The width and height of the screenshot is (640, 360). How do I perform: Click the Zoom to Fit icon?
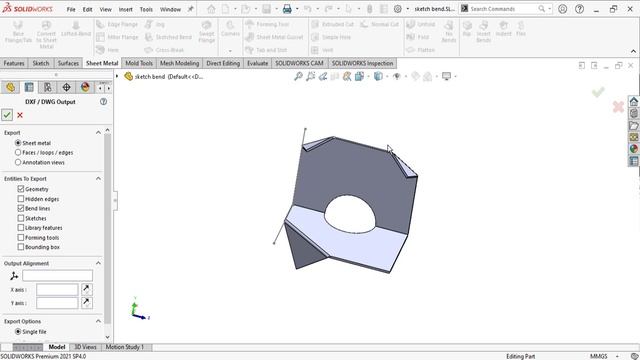coord(298,76)
